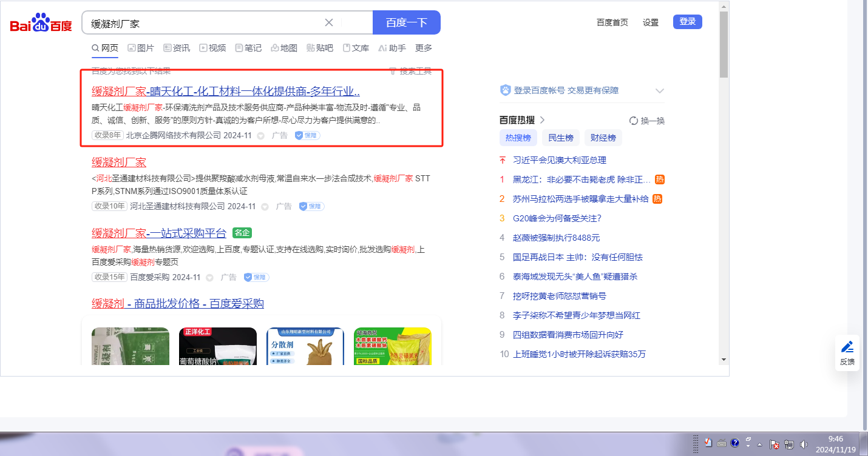Click 北京企腾网络技术有限公司 source name
Screen dimensions: 868x456
pyautogui.click(x=174, y=135)
